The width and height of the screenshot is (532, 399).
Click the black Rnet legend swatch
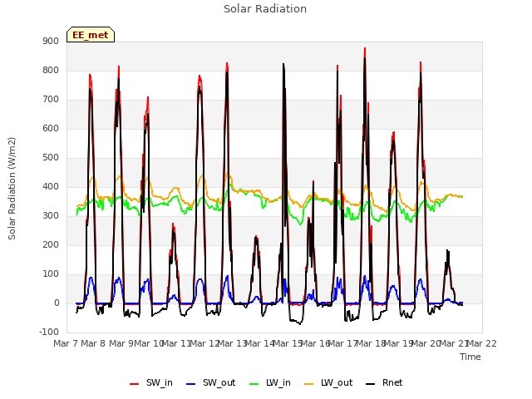(x=371, y=384)
